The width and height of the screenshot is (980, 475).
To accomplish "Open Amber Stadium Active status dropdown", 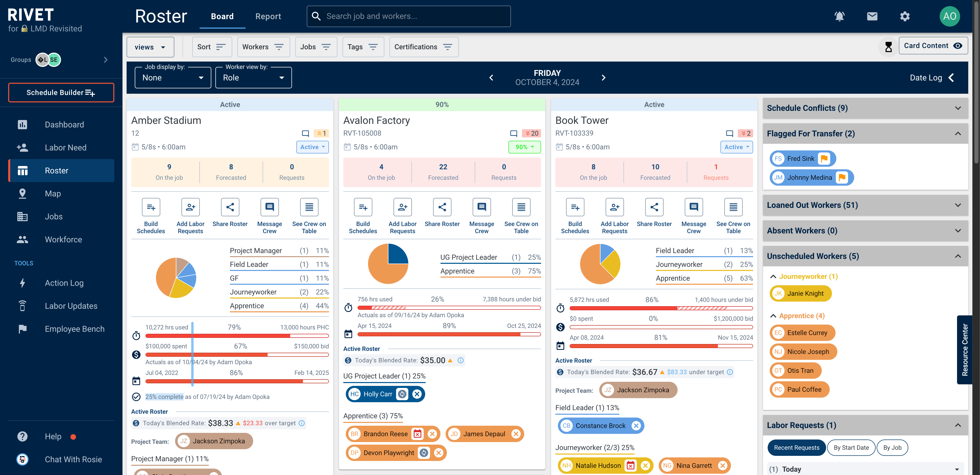I will (x=312, y=147).
